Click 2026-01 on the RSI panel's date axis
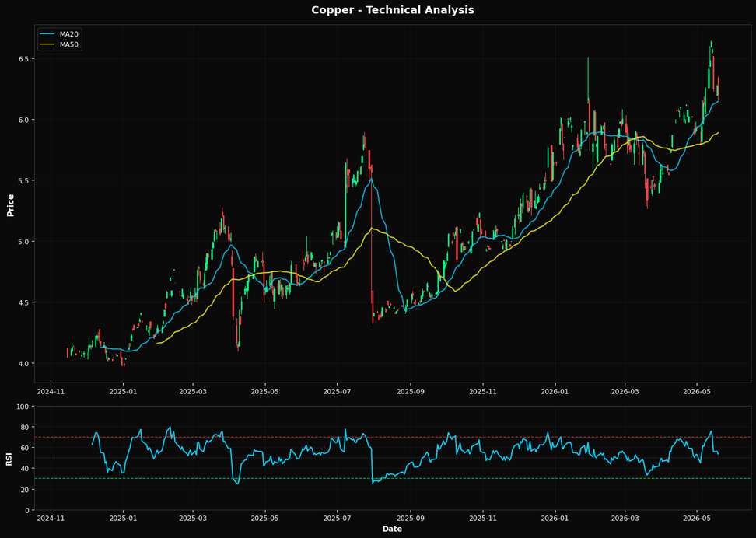Screen dimensions: 756x538 point(555,519)
